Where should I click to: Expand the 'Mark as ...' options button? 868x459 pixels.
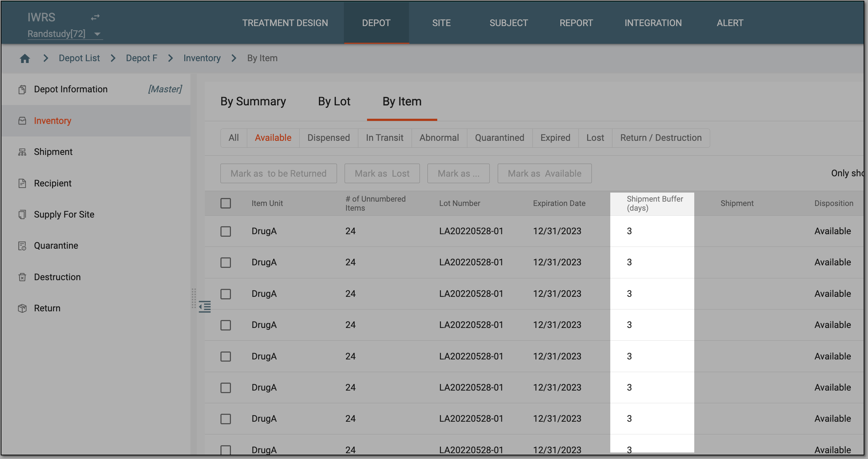[x=459, y=173]
